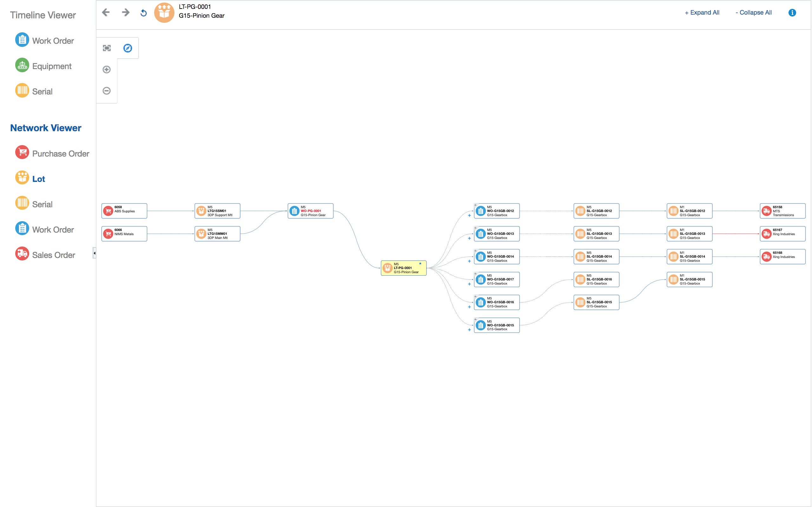812x507 pixels.
Task: Open the Equipment timeline viewer
Action: [x=52, y=66]
